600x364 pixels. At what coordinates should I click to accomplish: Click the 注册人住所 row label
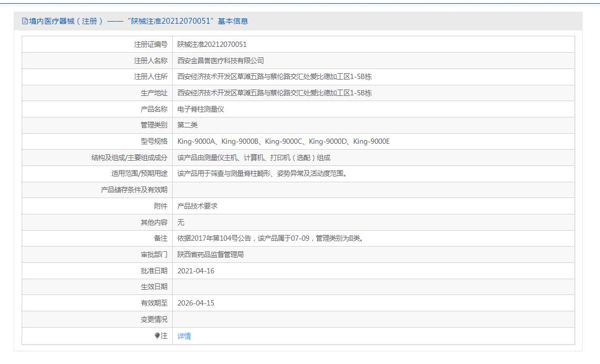(151, 76)
